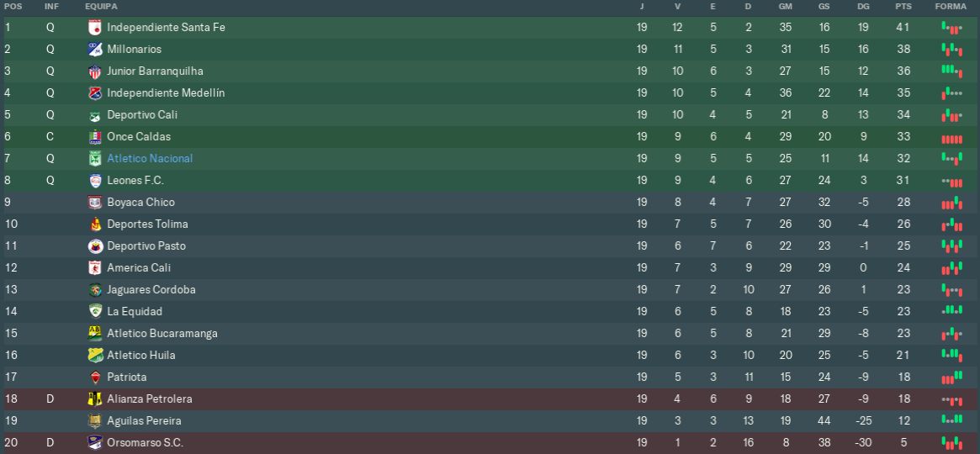View Patriota recent form indicator
This screenshot has height=454, width=980.
click(x=952, y=377)
